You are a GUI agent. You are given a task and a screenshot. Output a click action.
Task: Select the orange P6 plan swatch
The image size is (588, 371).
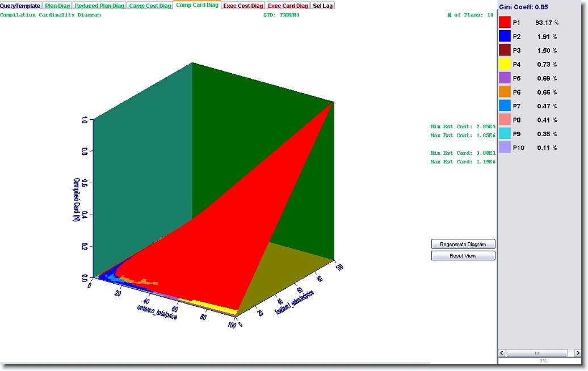coord(505,92)
